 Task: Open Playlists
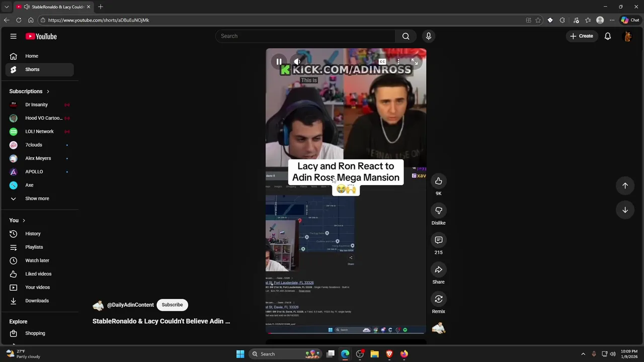pos(39,247)
